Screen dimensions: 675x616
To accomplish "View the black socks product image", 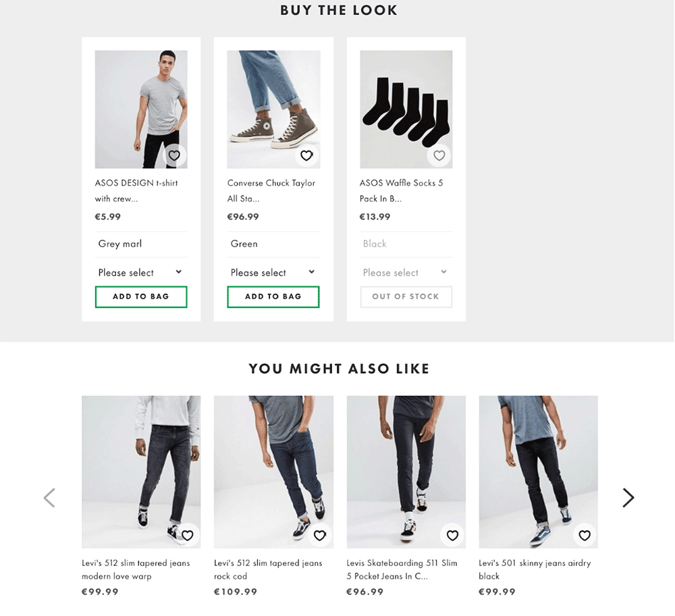I will (x=406, y=109).
